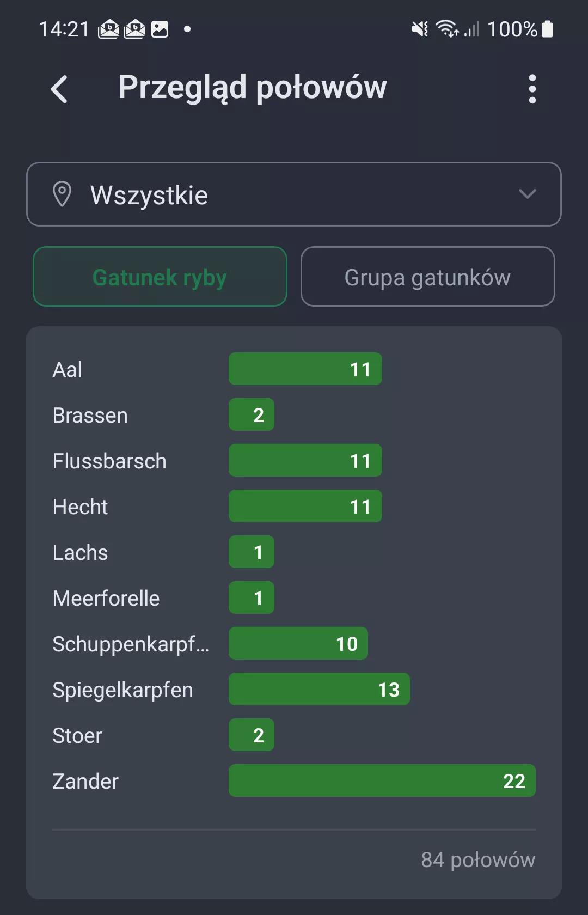This screenshot has width=588, height=915.
Task: Select the Flussbarsch bar showing 11
Action: tap(305, 460)
